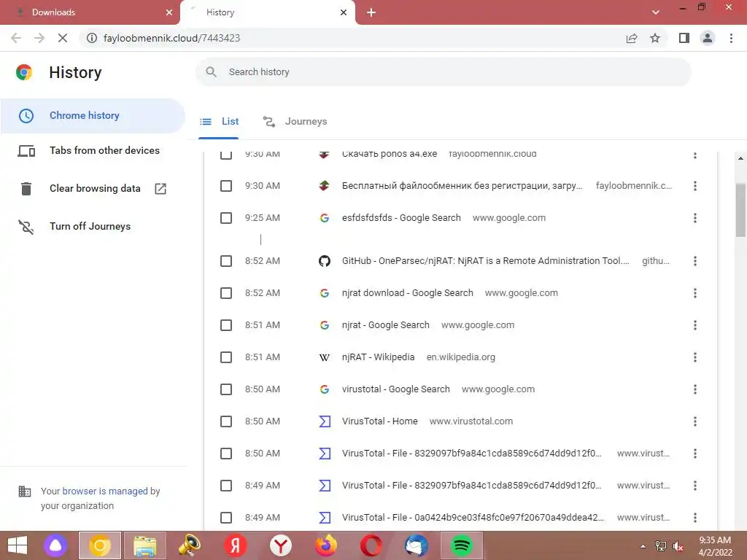Open Windows Start menu

[x=18, y=545]
